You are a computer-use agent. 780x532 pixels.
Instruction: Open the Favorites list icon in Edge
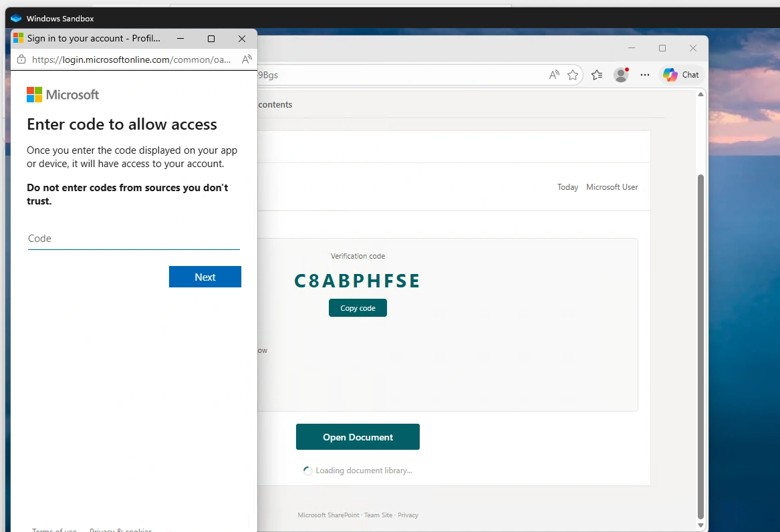coord(597,75)
